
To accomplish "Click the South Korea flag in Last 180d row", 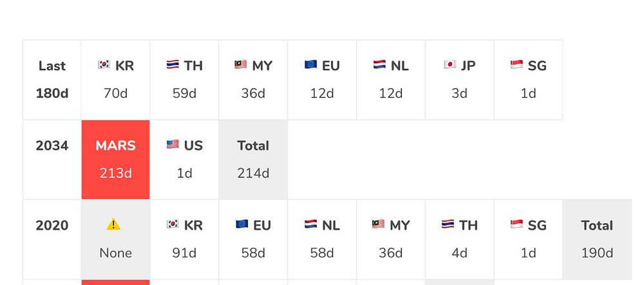I will (x=104, y=65).
